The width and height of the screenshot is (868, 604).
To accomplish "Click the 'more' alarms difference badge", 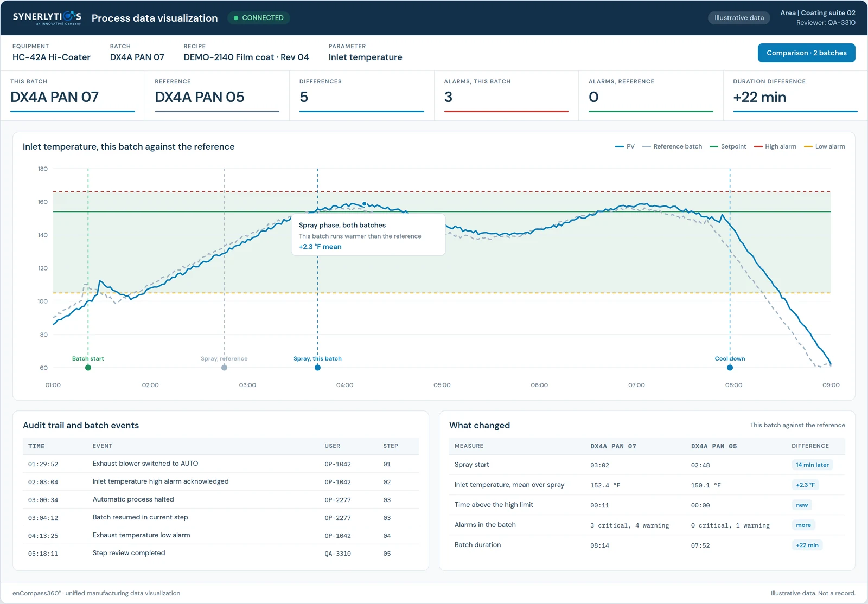I will click(x=803, y=525).
